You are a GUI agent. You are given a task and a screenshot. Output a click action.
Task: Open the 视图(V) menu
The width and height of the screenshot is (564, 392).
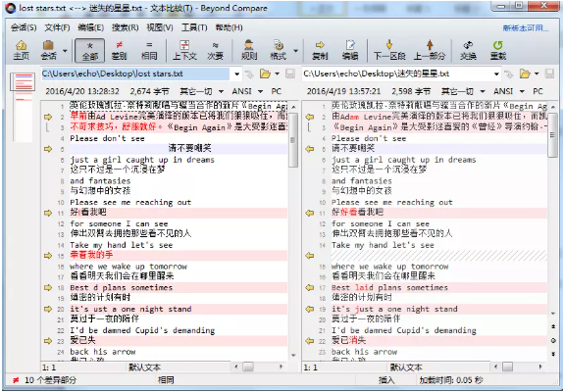tap(159, 27)
